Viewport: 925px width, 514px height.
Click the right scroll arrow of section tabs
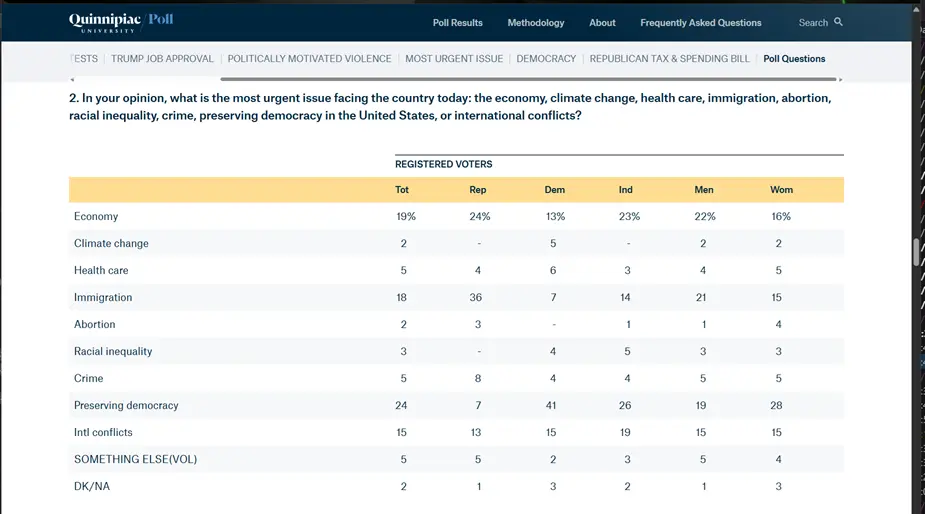840,79
